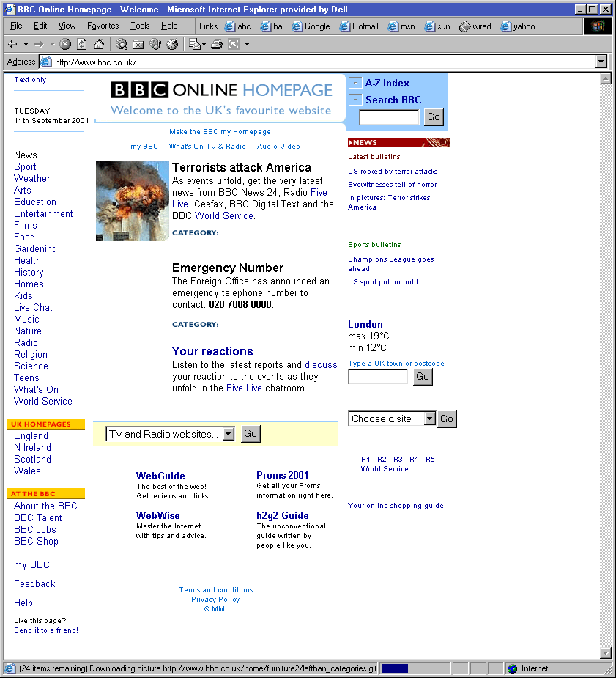
Task: Click Go beside Choose a site
Action: coord(447,419)
